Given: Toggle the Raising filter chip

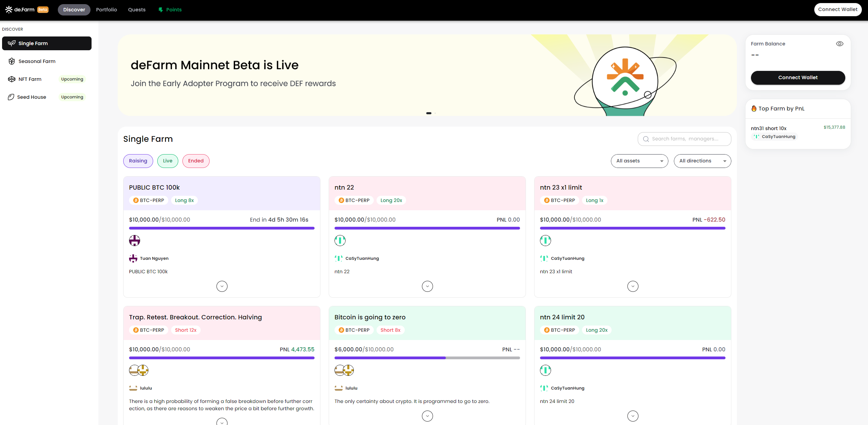Looking at the screenshot, I should [x=138, y=161].
